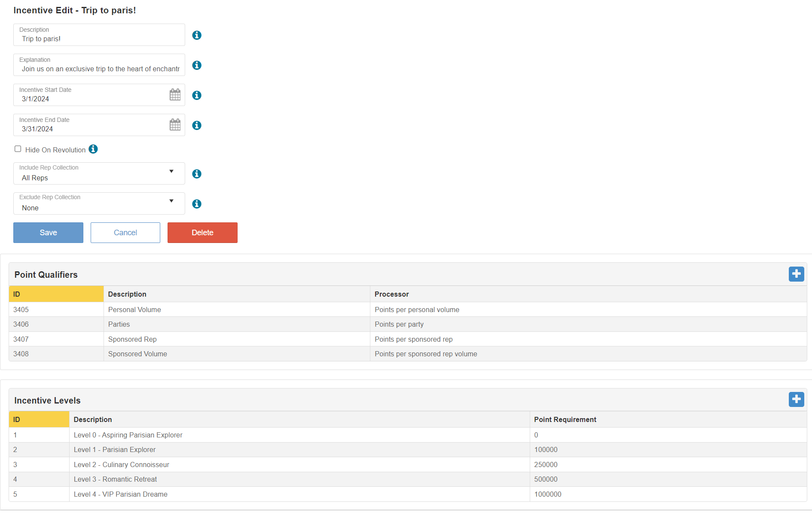The height and width of the screenshot is (519, 812).
Task: Add a new Incentive Level with plus icon
Action: tap(796, 399)
